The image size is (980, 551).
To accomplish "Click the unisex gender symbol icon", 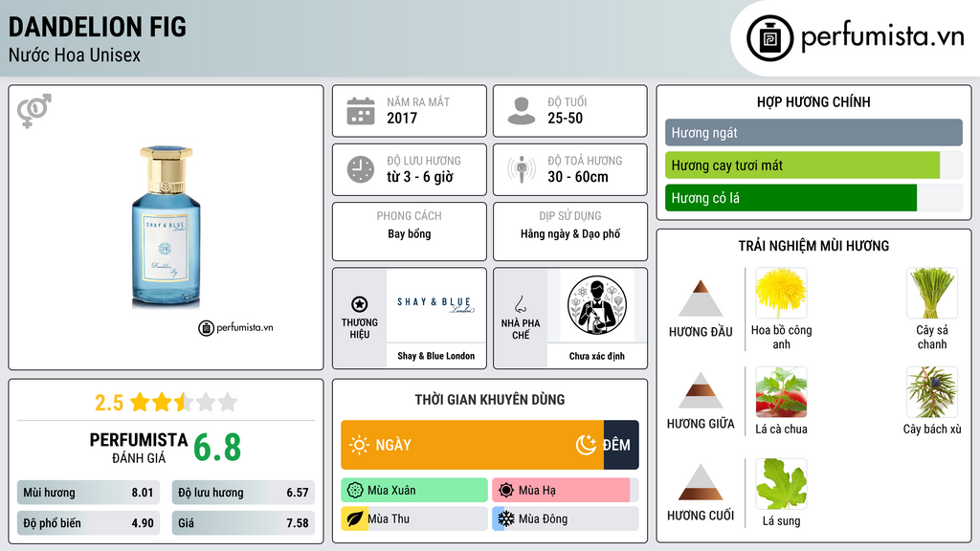I will [34, 111].
